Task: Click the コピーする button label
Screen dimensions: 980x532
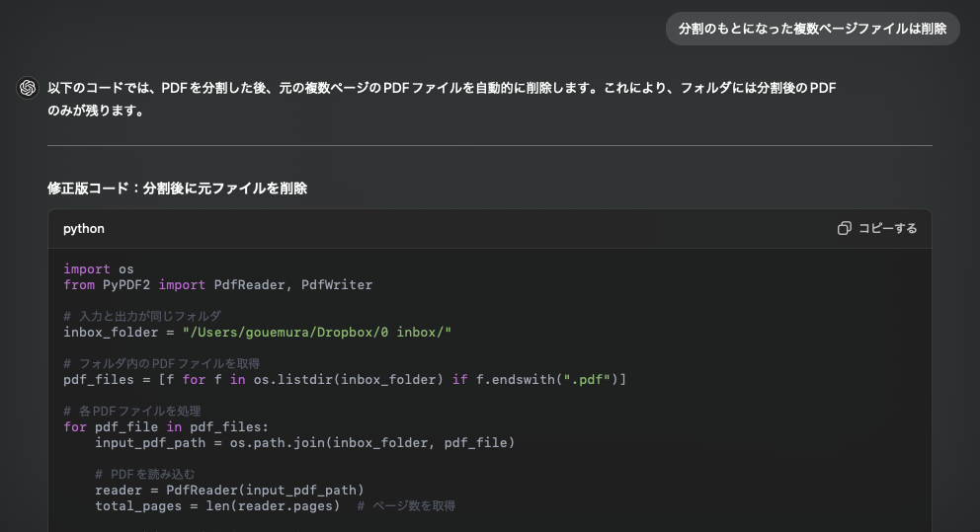Action: 887,229
